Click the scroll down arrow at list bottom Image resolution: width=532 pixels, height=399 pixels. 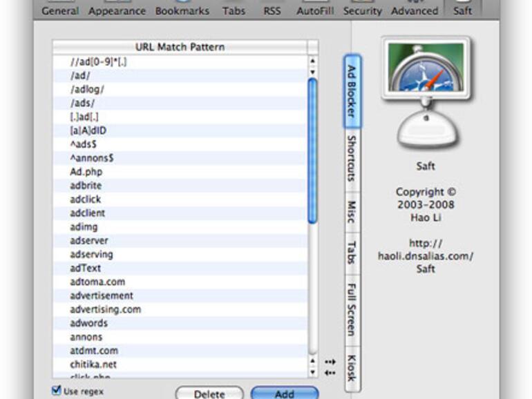click(312, 372)
